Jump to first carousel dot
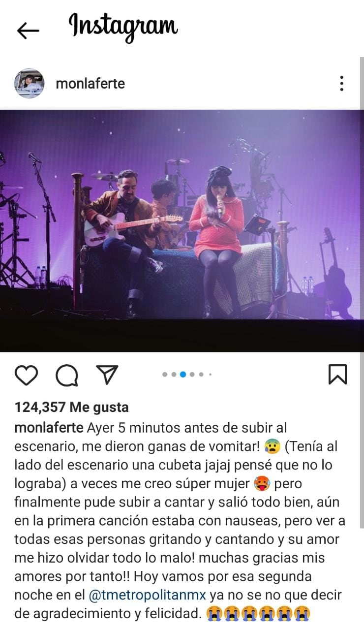Image resolution: width=364 pixels, height=630 pixels. (x=165, y=375)
